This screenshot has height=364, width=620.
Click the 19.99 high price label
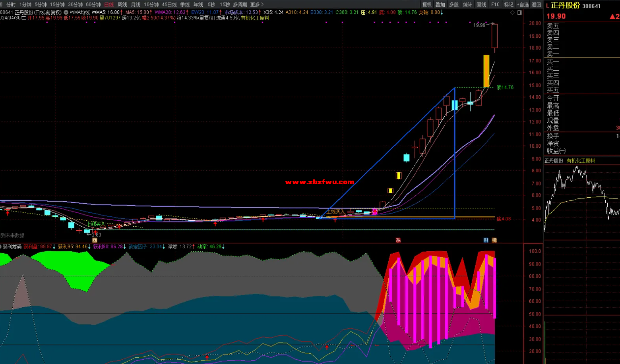coord(479,25)
